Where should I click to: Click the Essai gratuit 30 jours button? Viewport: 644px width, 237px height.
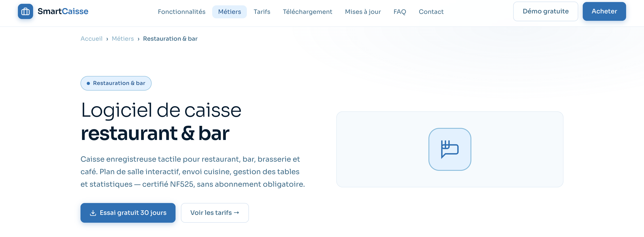pyautogui.click(x=128, y=213)
